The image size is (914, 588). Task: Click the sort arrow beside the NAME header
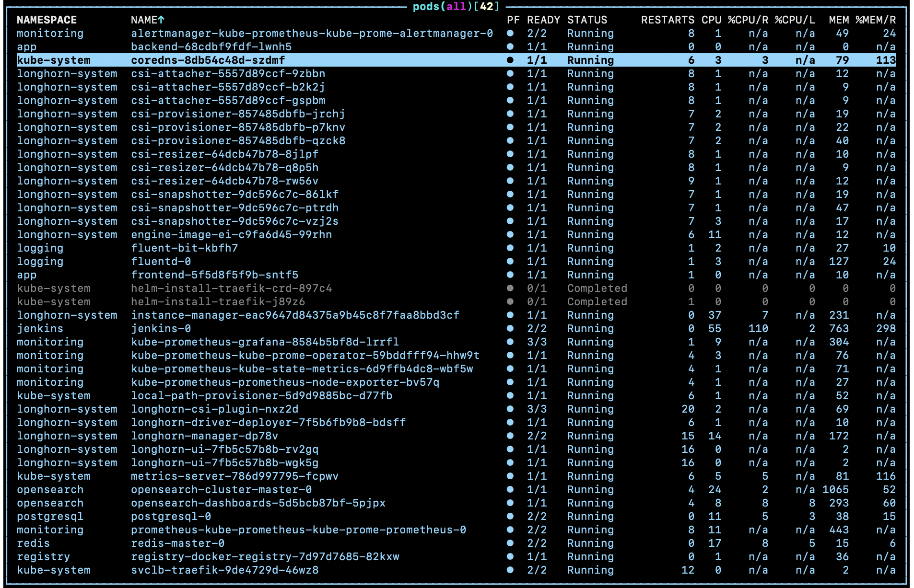(161, 20)
